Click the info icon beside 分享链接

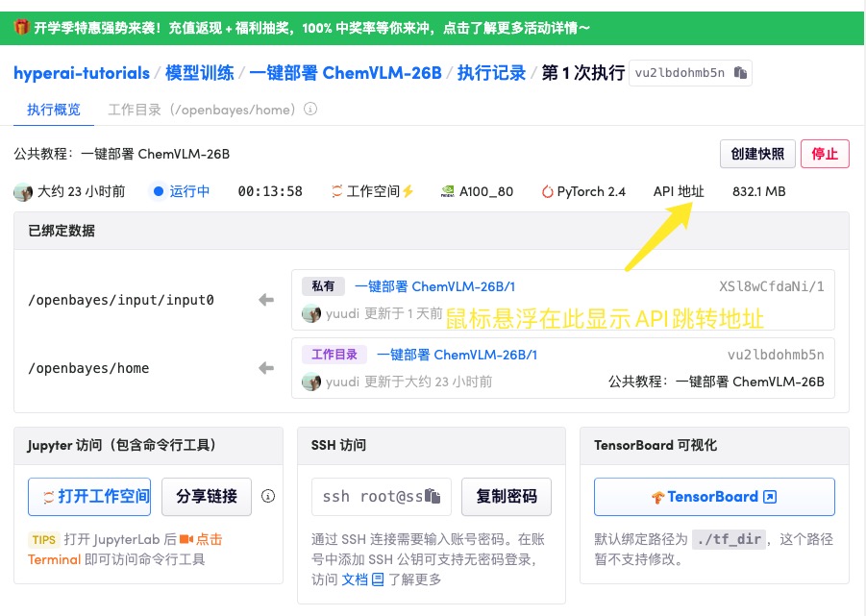click(268, 497)
